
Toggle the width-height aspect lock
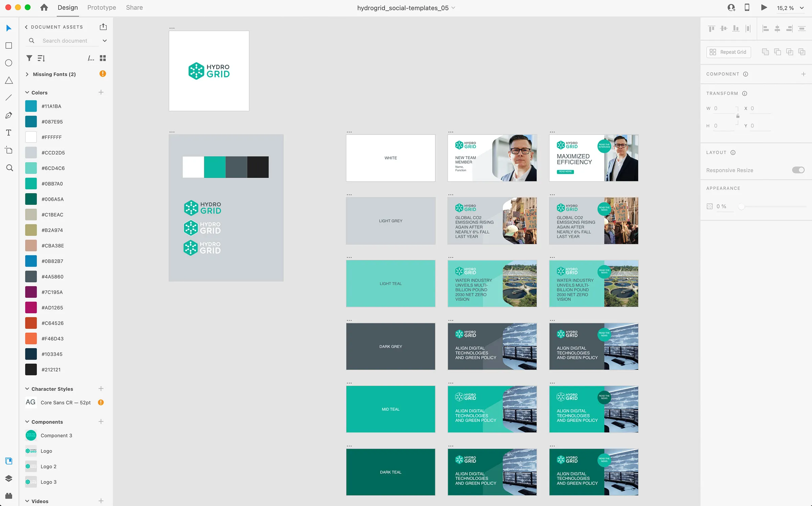click(738, 116)
